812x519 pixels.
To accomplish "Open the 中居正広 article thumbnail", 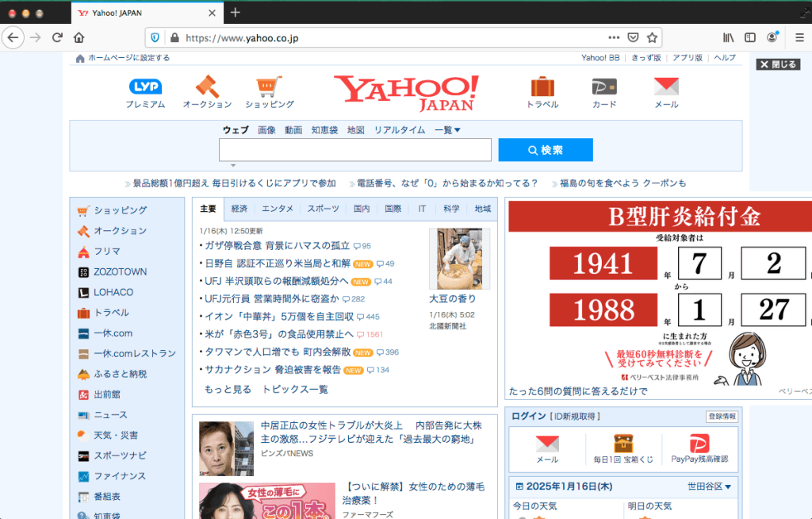I will (226, 448).
